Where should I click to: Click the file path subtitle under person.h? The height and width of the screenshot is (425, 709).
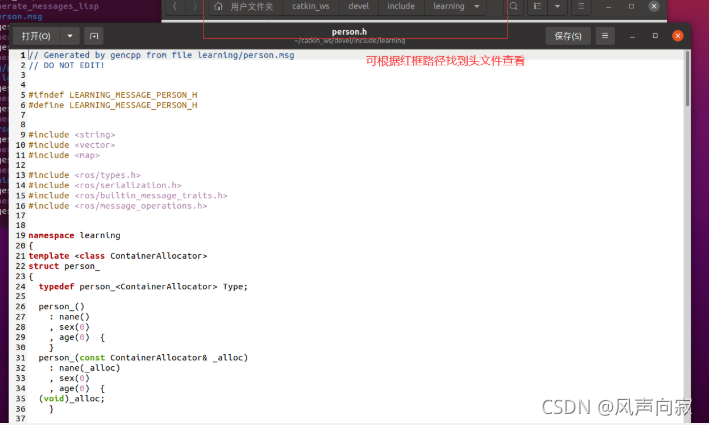click(350, 41)
